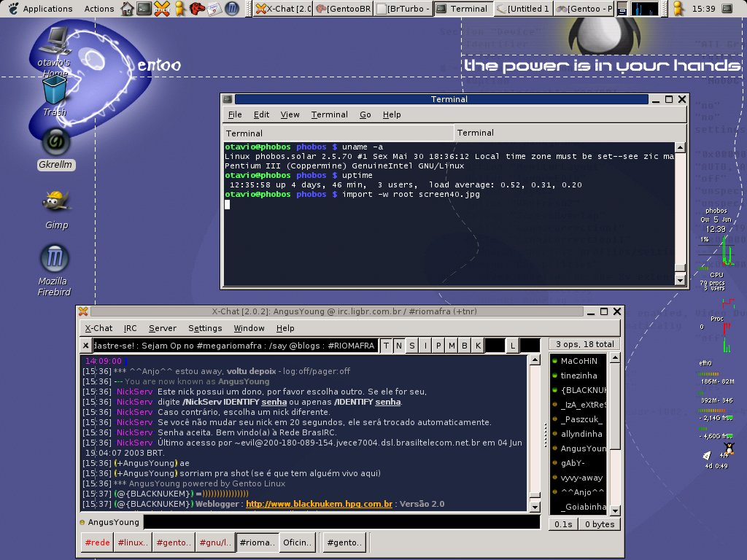Viewport: 747px width, 560px height.
Task: Open the home folder launcher in top panel
Action: [127, 9]
